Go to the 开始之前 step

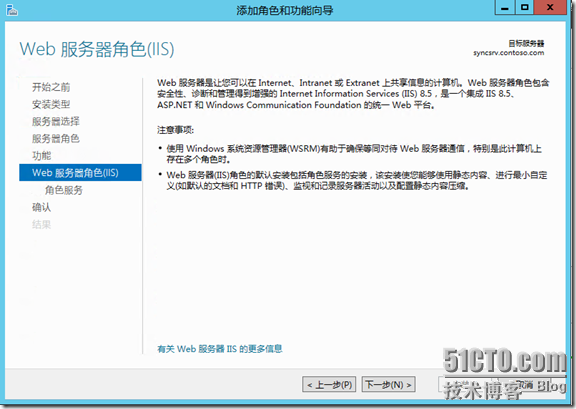[51, 87]
